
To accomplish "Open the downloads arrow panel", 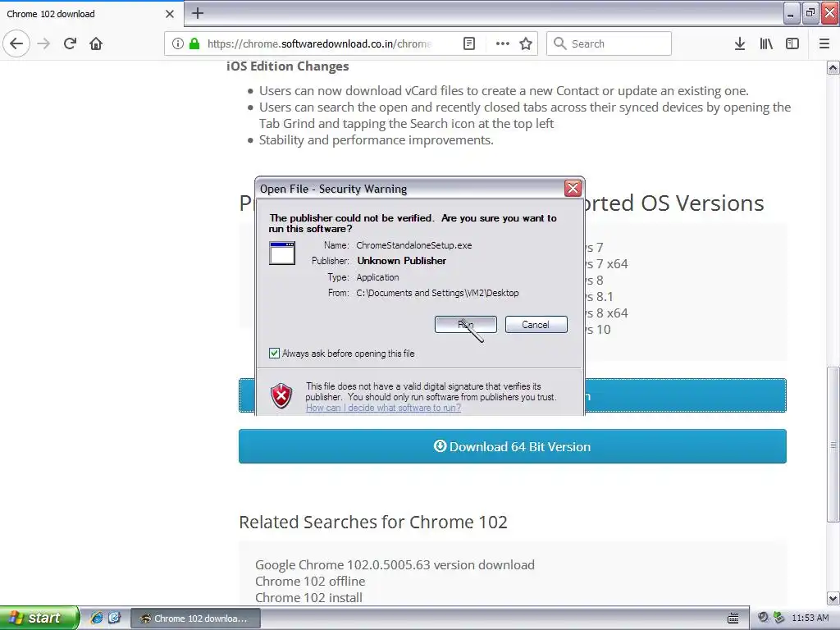I will (x=740, y=43).
